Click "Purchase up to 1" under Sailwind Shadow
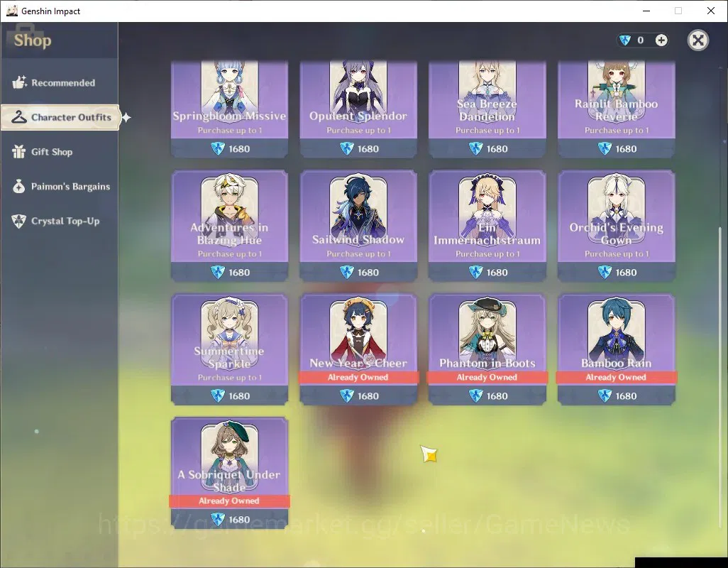This screenshot has height=568, width=728. tap(358, 254)
